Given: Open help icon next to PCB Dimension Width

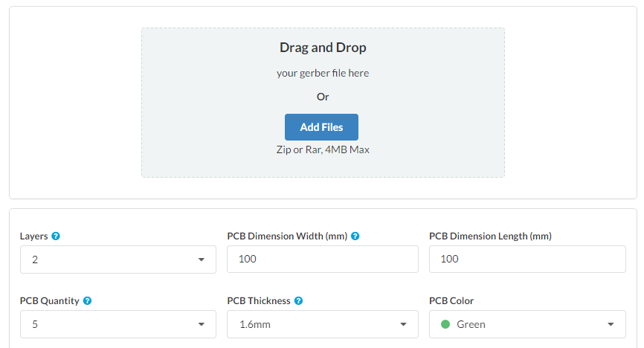Looking at the screenshot, I should tap(355, 236).
